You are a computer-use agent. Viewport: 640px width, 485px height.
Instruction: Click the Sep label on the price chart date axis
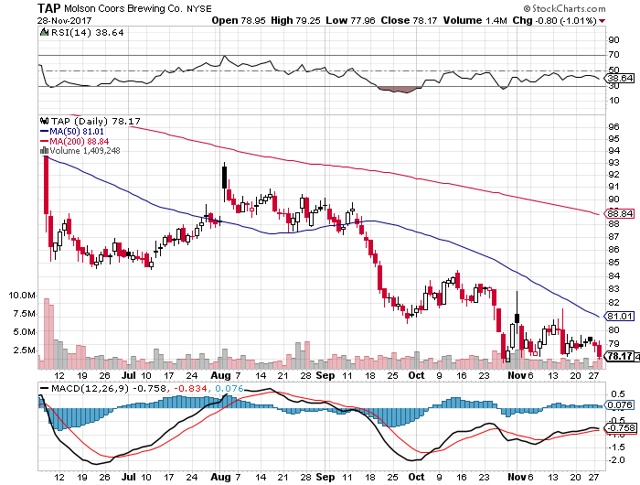pyautogui.click(x=325, y=375)
